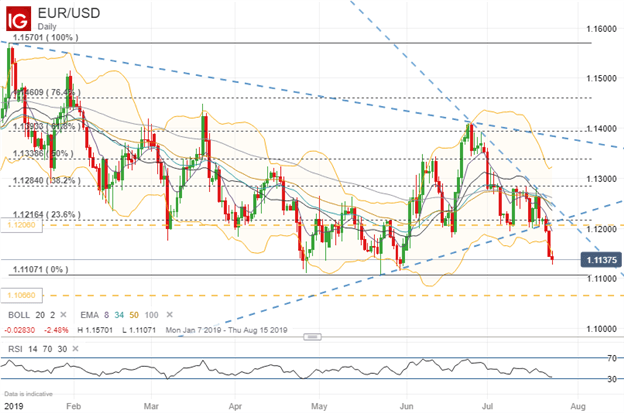Click the 1.16000 price axis label
Image resolution: width=624 pixels, height=413 pixels.
pyautogui.click(x=602, y=29)
